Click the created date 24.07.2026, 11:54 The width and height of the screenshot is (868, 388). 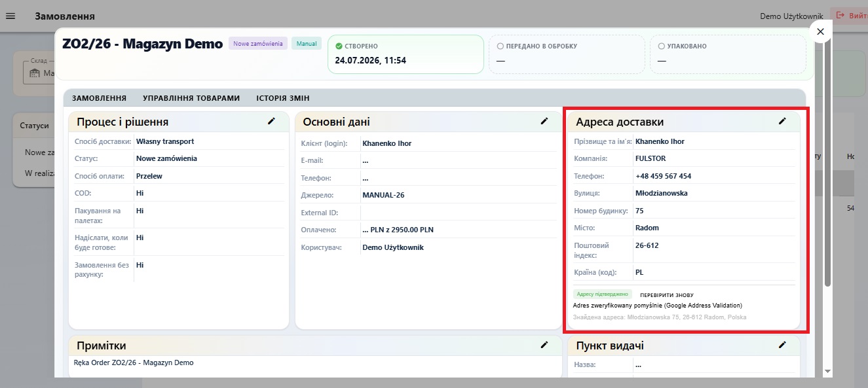(x=371, y=60)
